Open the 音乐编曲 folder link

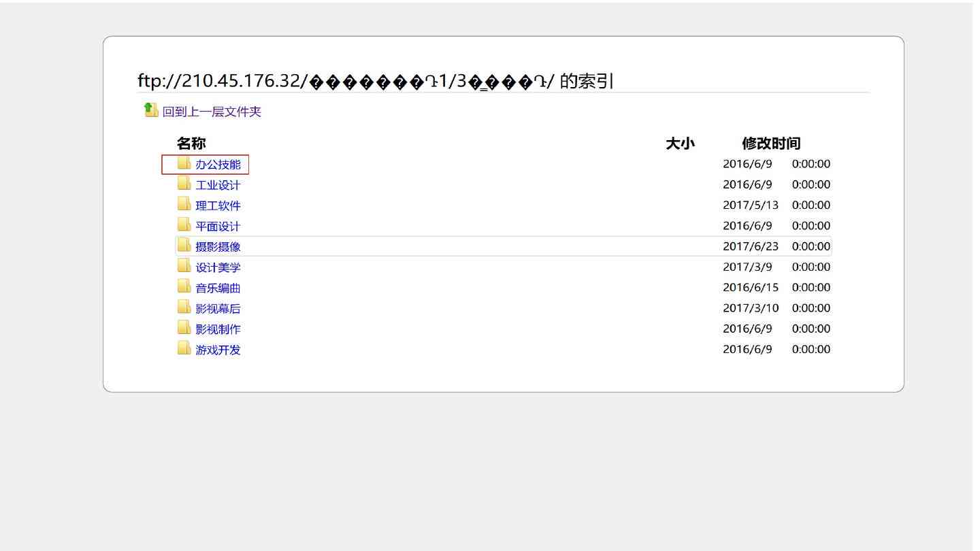(x=218, y=288)
